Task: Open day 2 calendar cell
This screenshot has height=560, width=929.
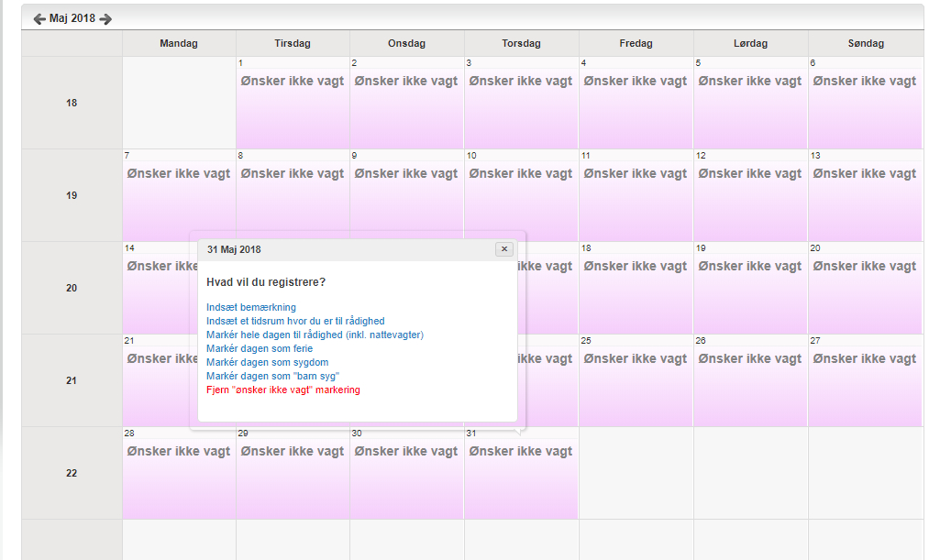Action: coord(407,103)
